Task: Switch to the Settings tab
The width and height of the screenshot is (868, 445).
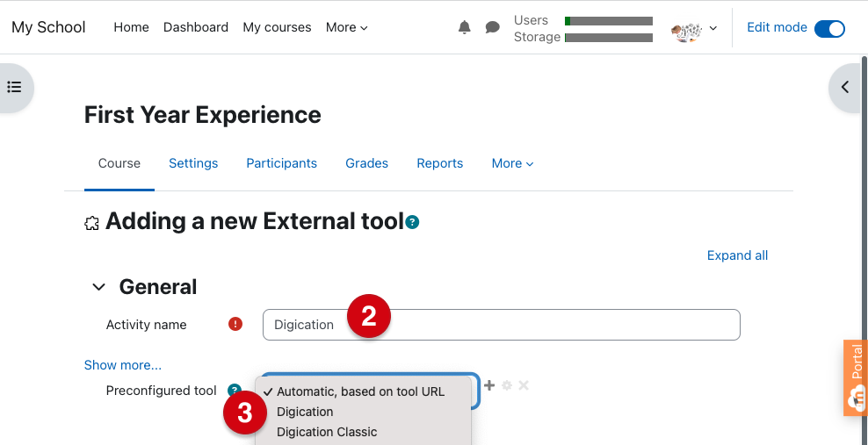Action: (193, 163)
